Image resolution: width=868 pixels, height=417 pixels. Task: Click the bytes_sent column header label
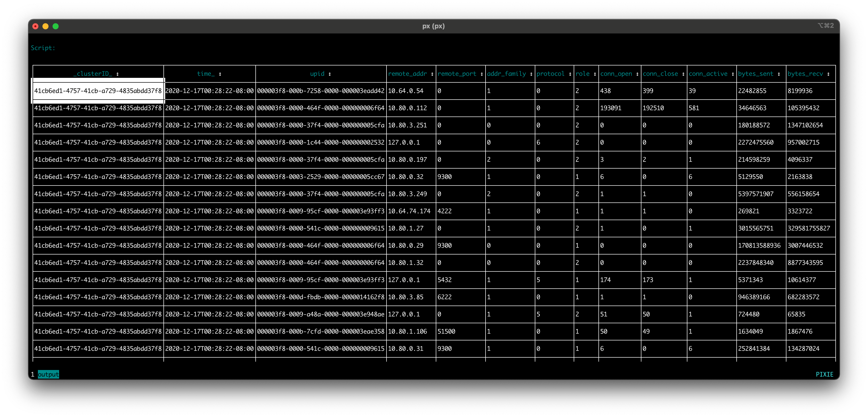pyautogui.click(x=755, y=74)
